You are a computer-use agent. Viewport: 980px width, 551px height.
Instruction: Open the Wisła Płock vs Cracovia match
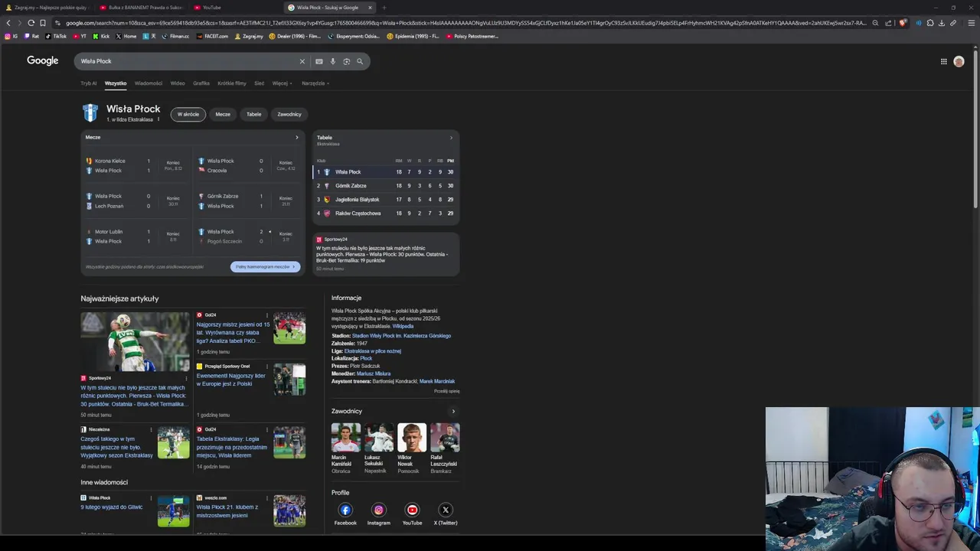[x=248, y=166]
